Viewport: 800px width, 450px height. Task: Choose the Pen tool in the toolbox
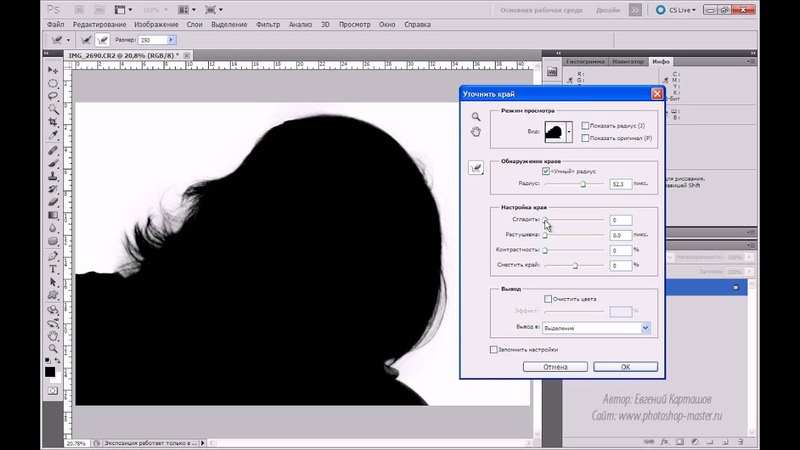(x=52, y=254)
